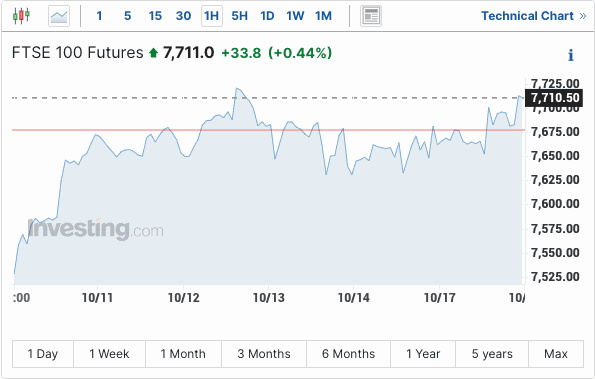Choose the 1D interval
Image resolution: width=595 pixels, height=379 pixels.
point(267,16)
